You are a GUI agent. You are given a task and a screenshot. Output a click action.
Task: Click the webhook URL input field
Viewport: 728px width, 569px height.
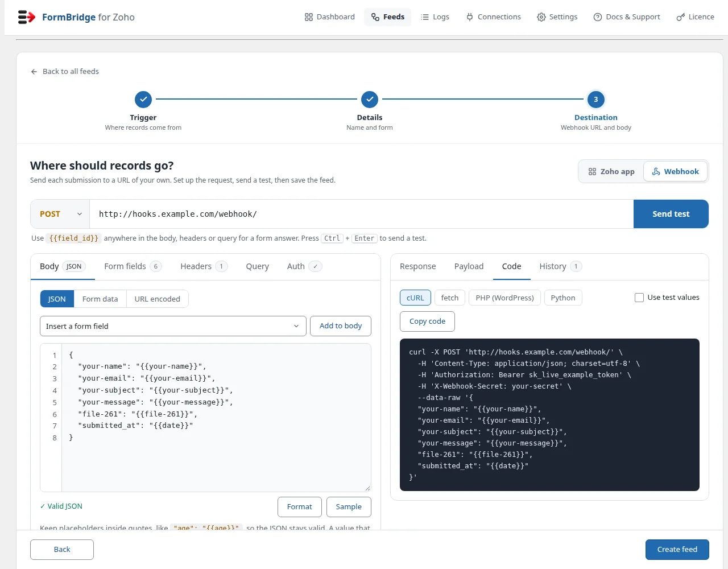(x=362, y=214)
